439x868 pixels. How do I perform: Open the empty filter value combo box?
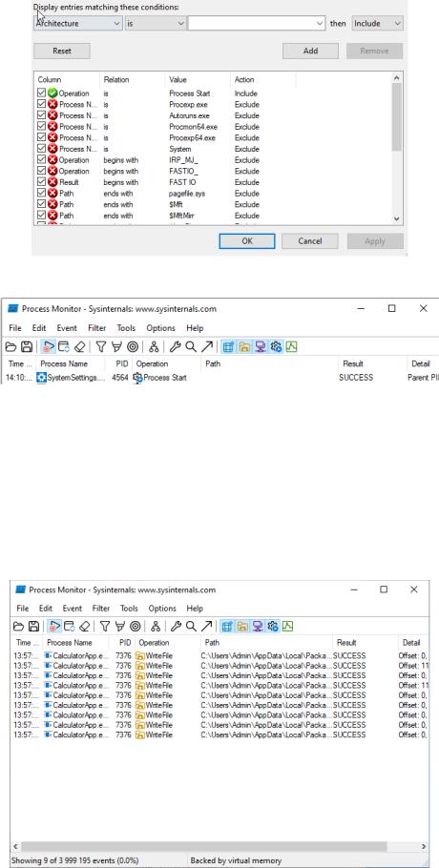pyautogui.click(x=257, y=23)
